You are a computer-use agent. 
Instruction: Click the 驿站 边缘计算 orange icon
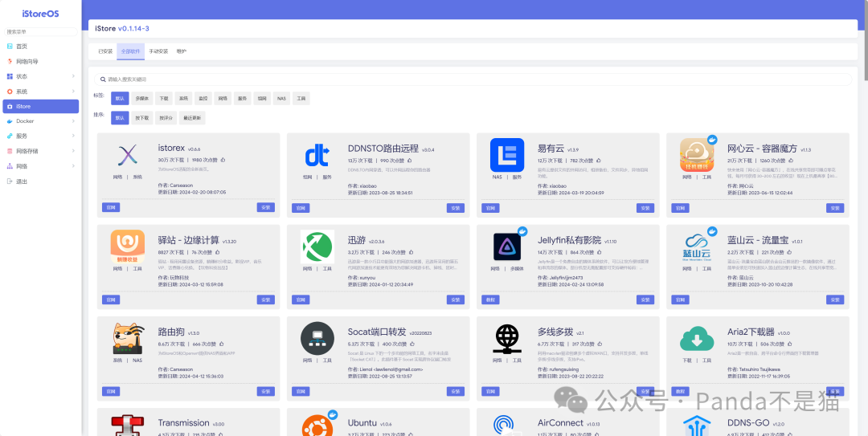(x=127, y=247)
